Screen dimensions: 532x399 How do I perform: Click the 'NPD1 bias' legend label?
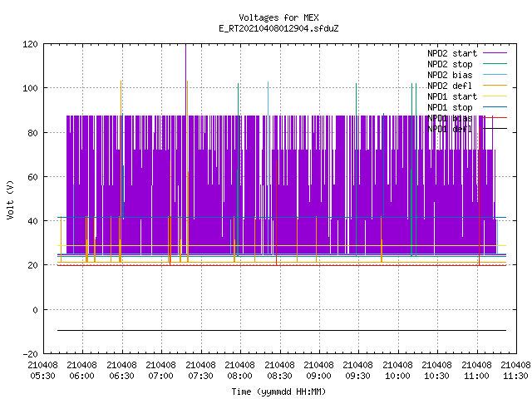[x=450, y=118]
